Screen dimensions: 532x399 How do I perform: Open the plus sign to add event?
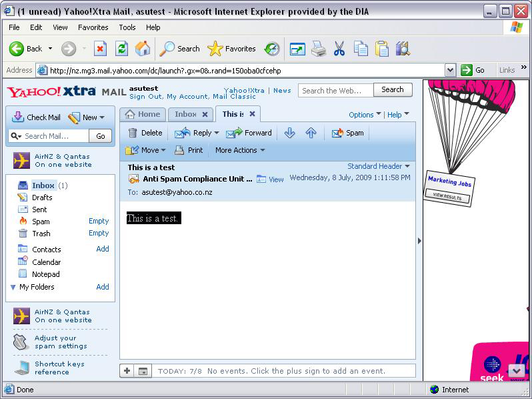[x=127, y=371]
